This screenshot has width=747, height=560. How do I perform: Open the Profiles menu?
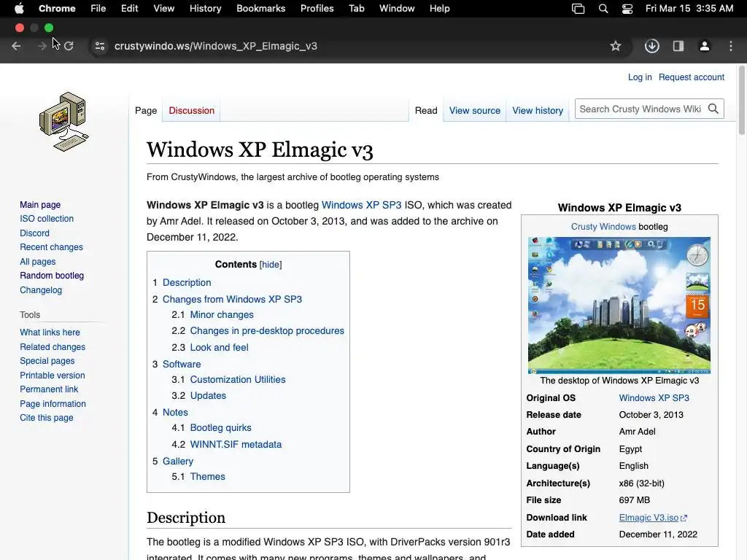click(317, 9)
